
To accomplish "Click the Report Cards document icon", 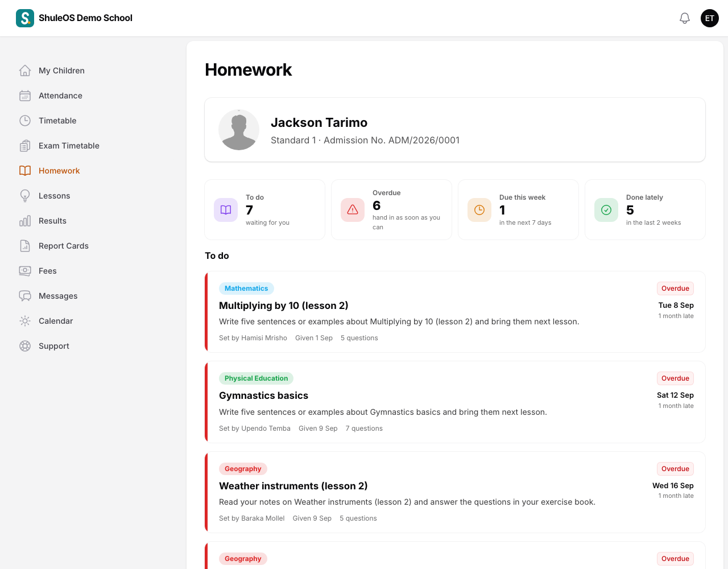I will [x=25, y=246].
